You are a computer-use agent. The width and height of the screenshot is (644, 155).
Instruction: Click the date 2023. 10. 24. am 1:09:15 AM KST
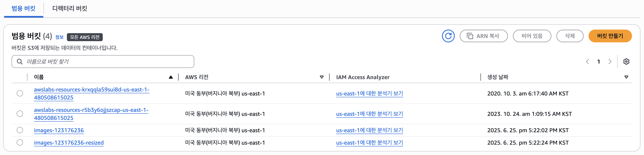click(529, 114)
